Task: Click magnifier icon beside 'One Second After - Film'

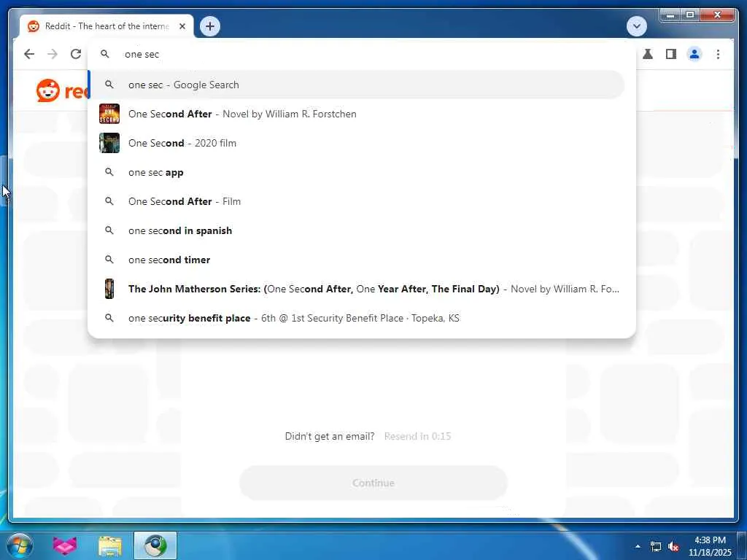Action: [109, 201]
